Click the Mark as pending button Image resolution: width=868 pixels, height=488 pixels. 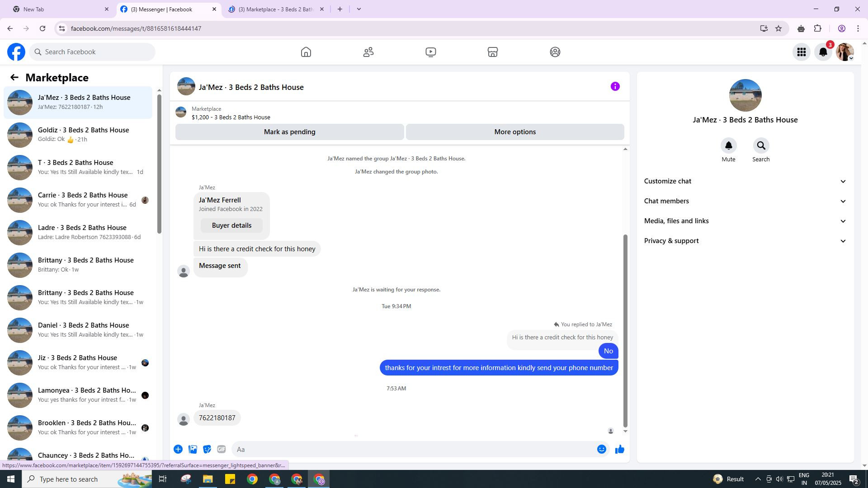(x=289, y=132)
